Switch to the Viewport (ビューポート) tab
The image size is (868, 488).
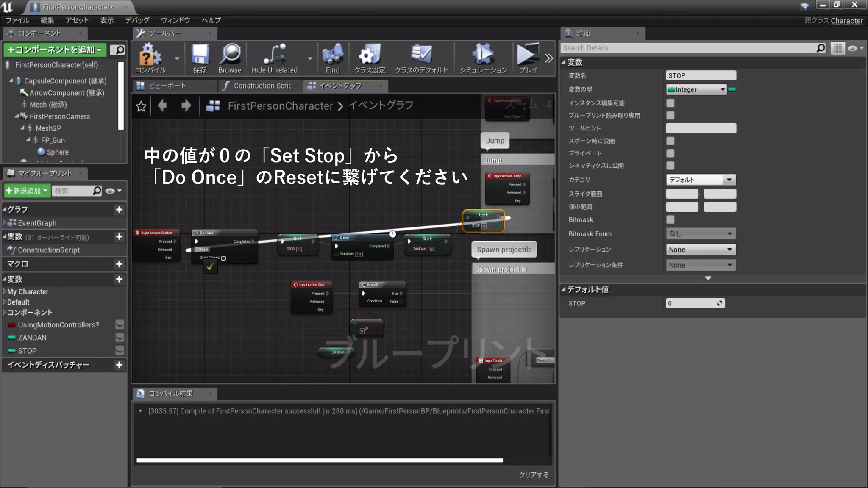[167, 86]
